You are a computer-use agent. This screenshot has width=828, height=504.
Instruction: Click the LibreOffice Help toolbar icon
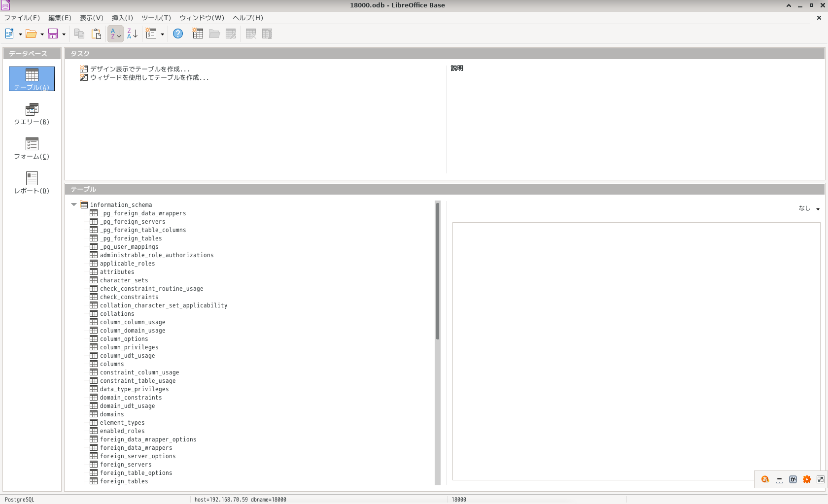(x=178, y=34)
